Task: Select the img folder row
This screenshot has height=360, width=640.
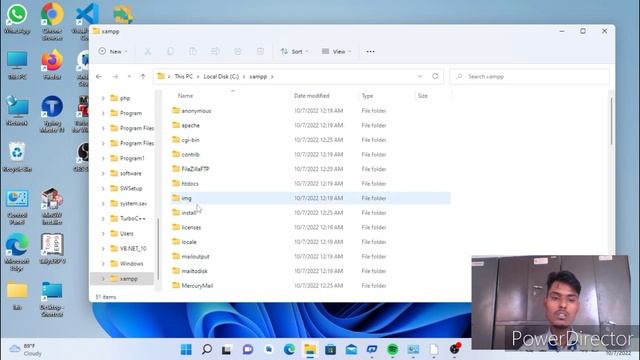Action: (310, 198)
